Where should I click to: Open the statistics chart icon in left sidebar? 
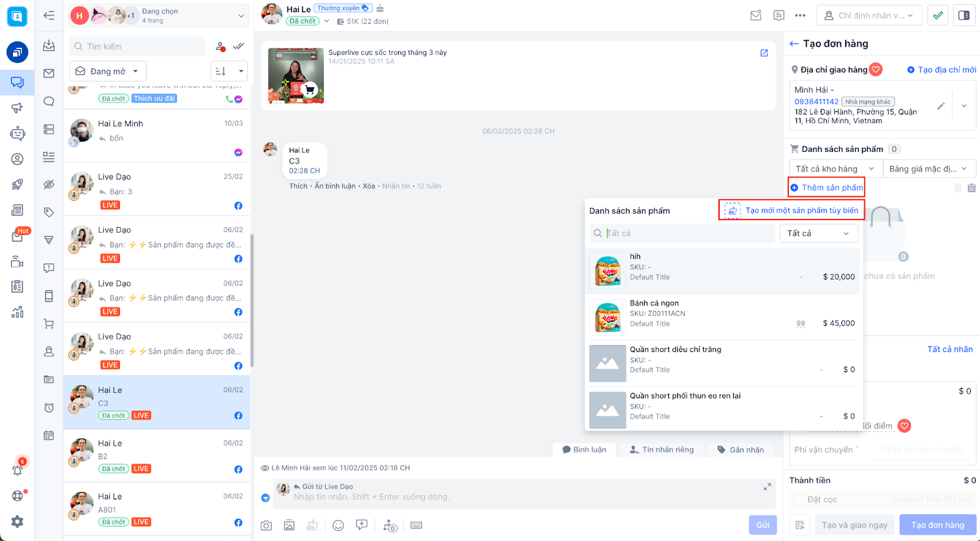click(x=17, y=312)
